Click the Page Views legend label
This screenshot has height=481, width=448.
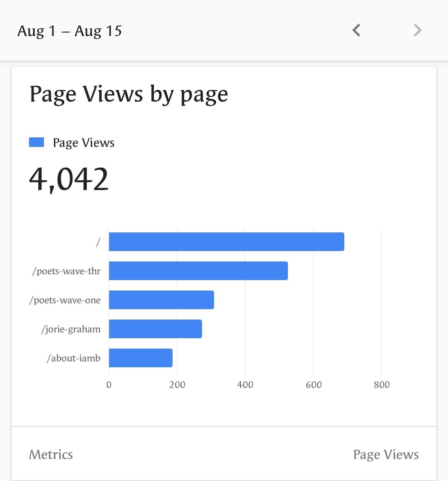[83, 143]
